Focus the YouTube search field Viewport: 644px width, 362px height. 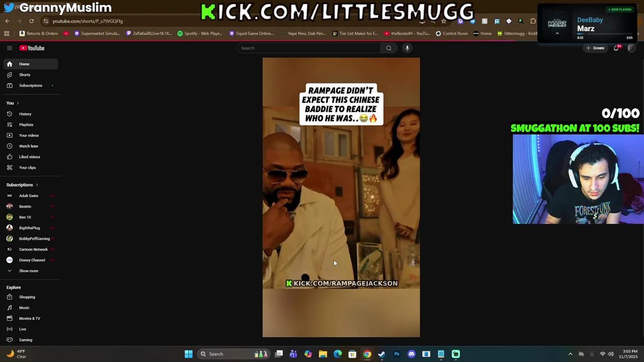pos(308,48)
